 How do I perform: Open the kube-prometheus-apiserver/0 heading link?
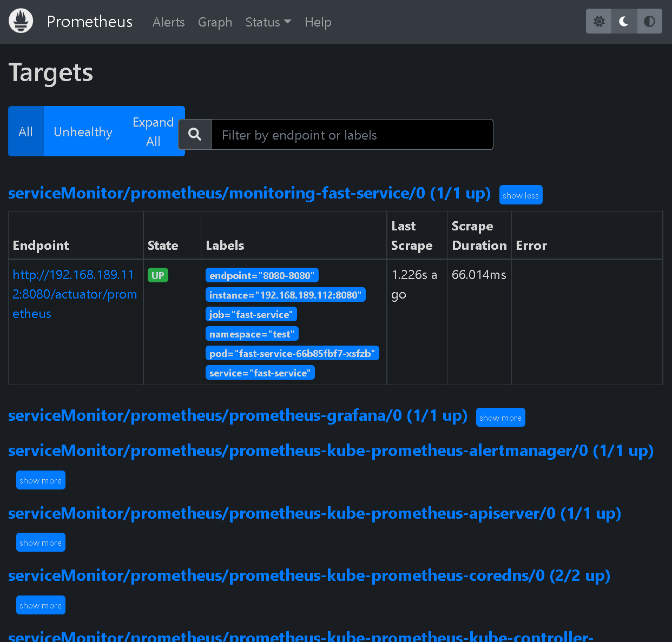pos(315,513)
